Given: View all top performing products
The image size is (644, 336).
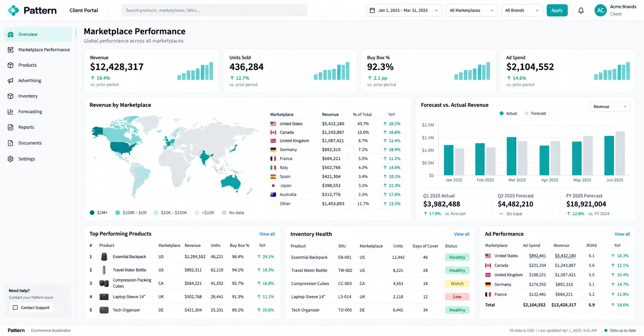Looking at the screenshot, I should tap(267, 234).
